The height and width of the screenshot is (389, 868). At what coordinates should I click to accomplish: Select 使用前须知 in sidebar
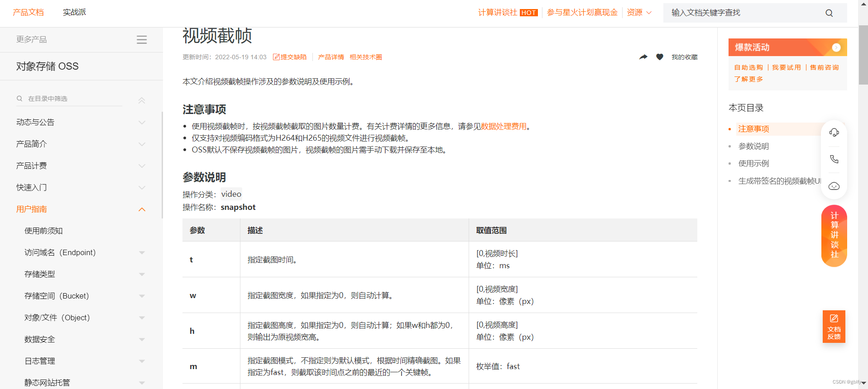tap(43, 231)
